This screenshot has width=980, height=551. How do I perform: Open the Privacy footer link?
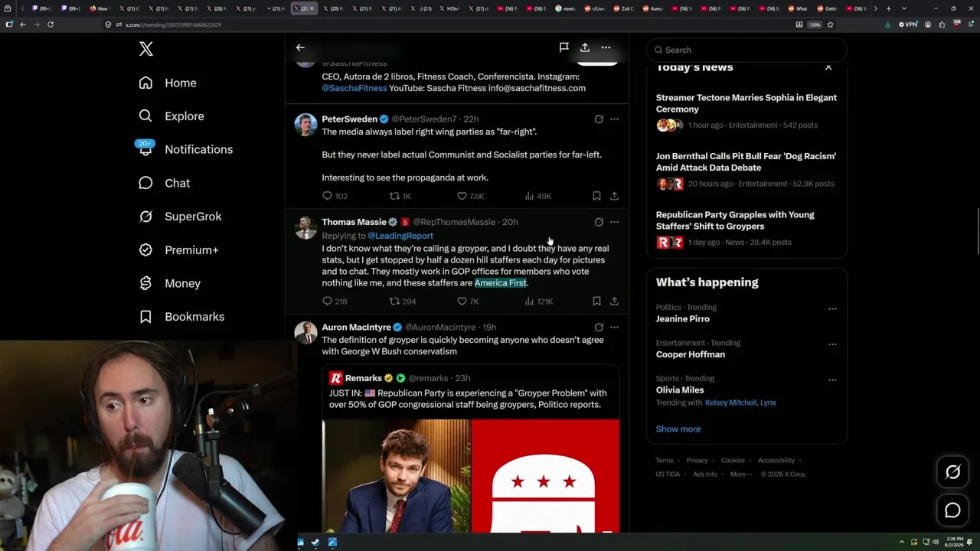click(697, 461)
